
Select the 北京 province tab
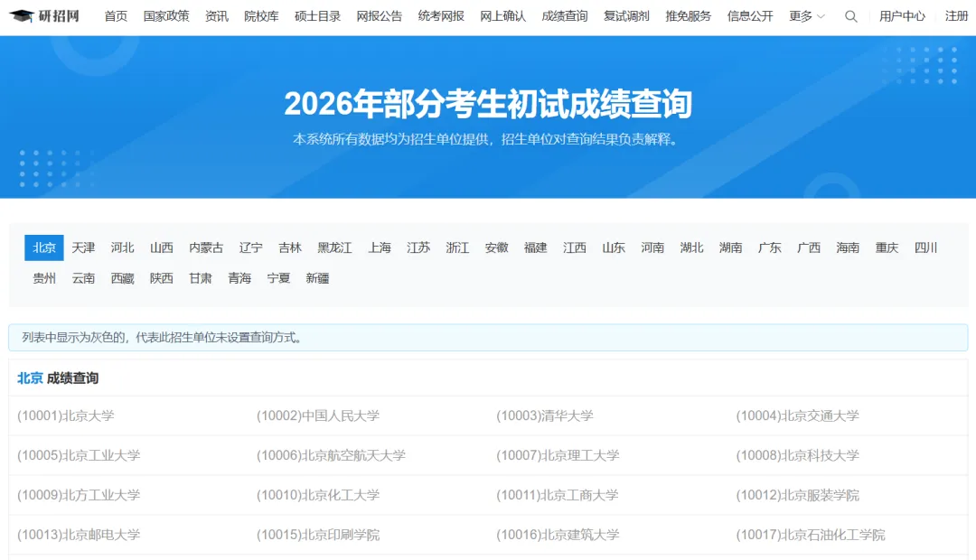(44, 247)
